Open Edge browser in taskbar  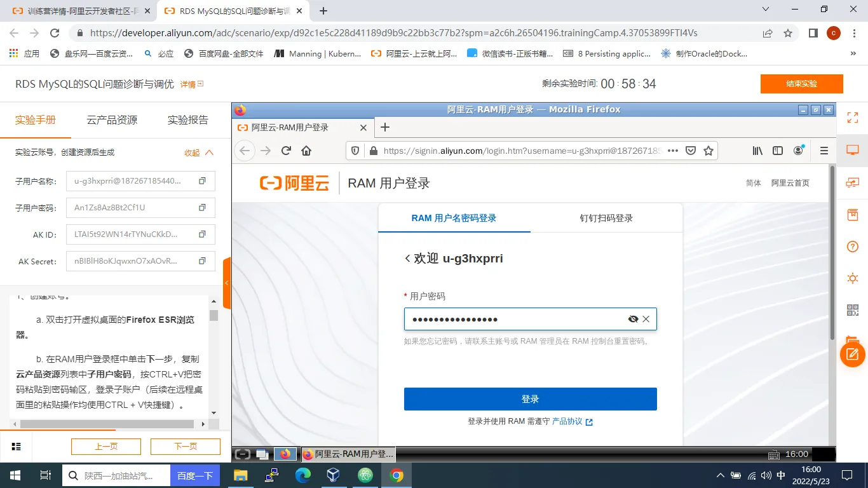302,475
